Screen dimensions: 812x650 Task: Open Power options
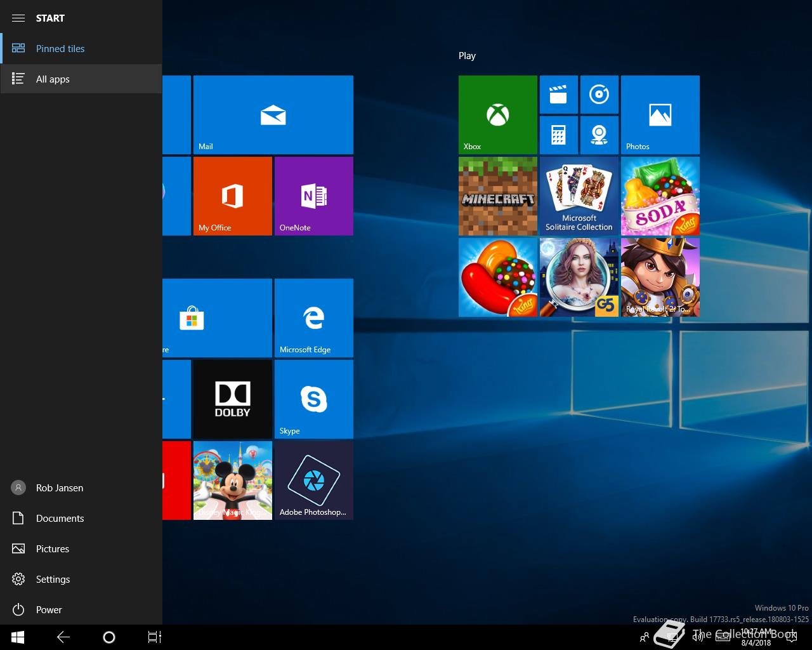pyautogui.click(x=81, y=609)
